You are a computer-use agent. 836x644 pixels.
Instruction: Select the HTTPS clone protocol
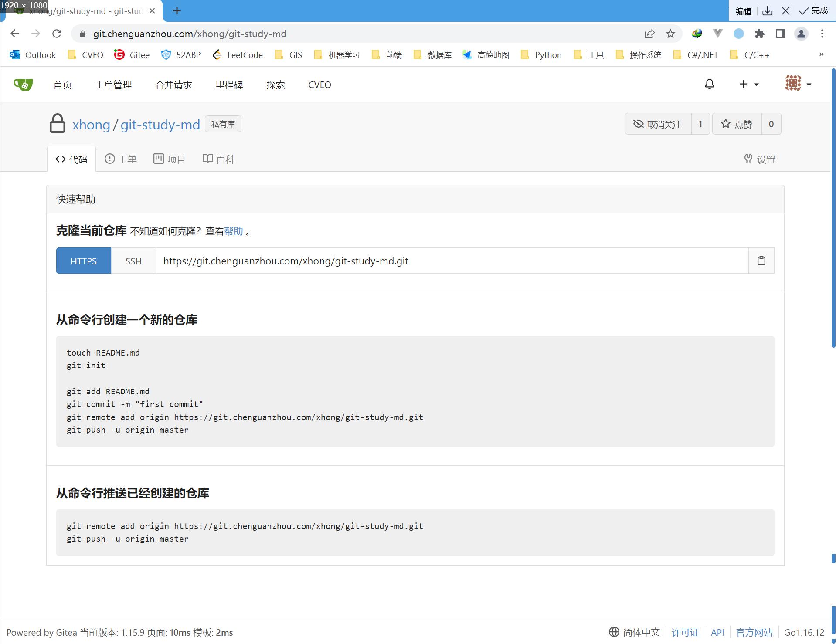tap(84, 261)
